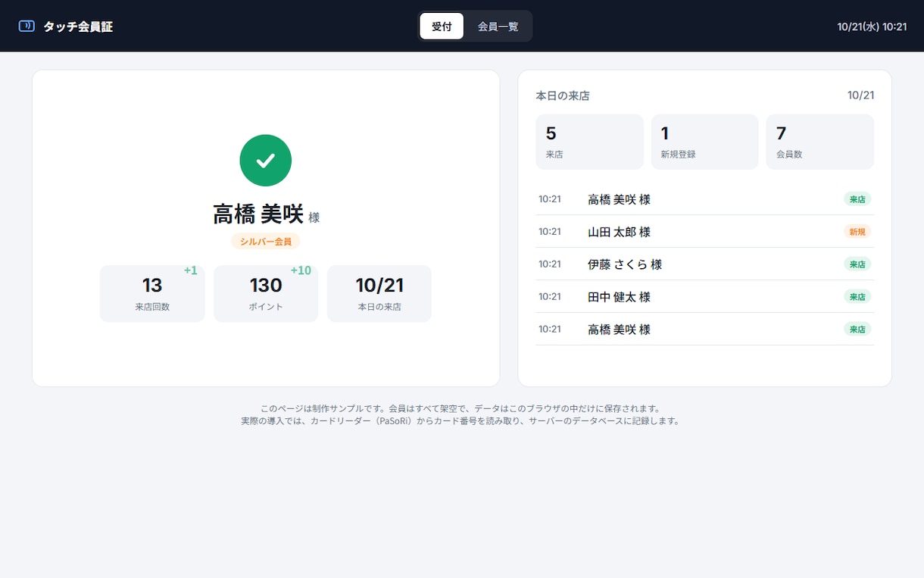
Task: Select the 5 来店 summary card
Action: point(589,142)
